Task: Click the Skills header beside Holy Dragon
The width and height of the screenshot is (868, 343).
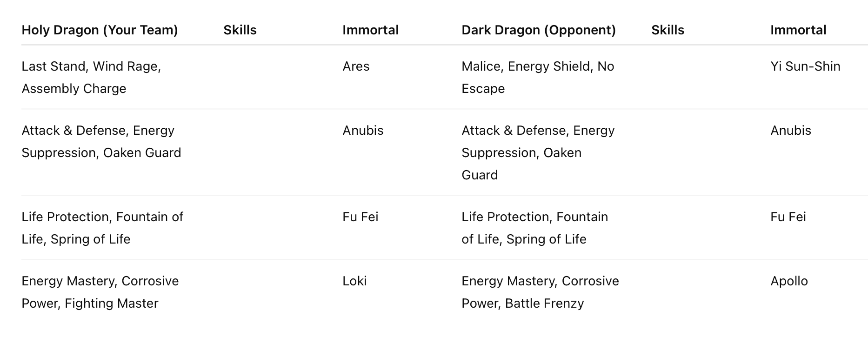Action: pyautogui.click(x=240, y=30)
